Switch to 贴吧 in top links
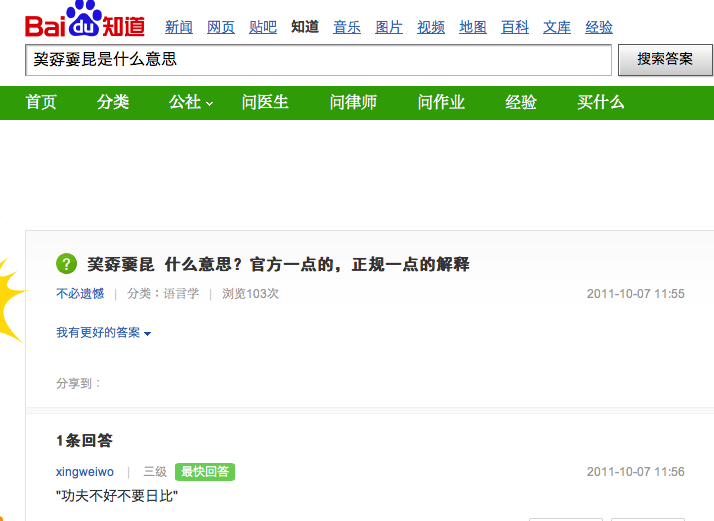Image resolution: width=714 pixels, height=521 pixels. (x=263, y=27)
